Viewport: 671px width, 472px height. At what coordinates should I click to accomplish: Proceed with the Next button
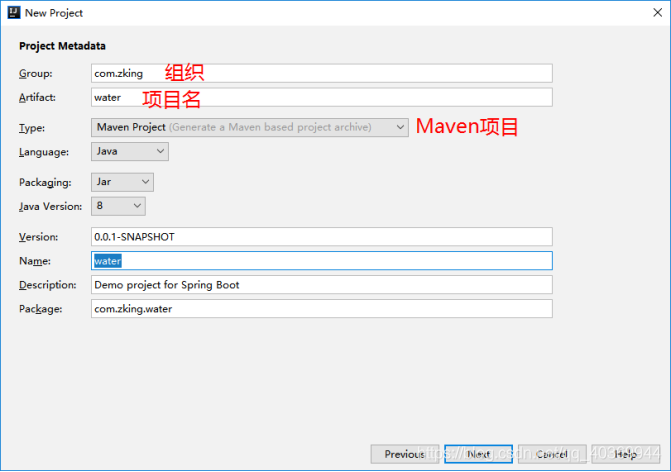(x=478, y=454)
